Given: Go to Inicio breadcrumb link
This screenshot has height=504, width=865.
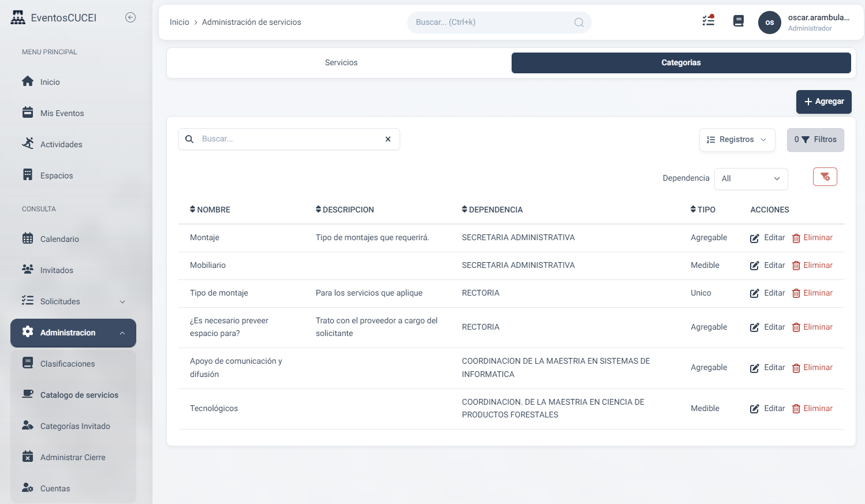Looking at the screenshot, I should [179, 23].
